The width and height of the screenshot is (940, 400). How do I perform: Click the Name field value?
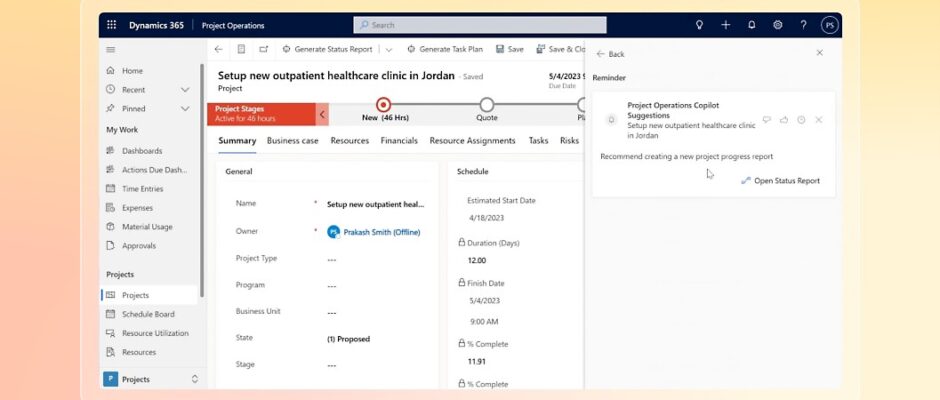[375, 204]
